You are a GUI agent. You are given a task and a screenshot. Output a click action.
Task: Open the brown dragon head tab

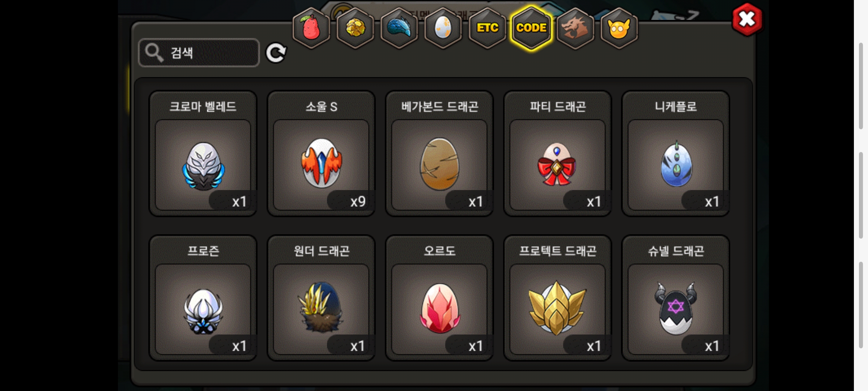pyautogui.click(x=575, y=28)
